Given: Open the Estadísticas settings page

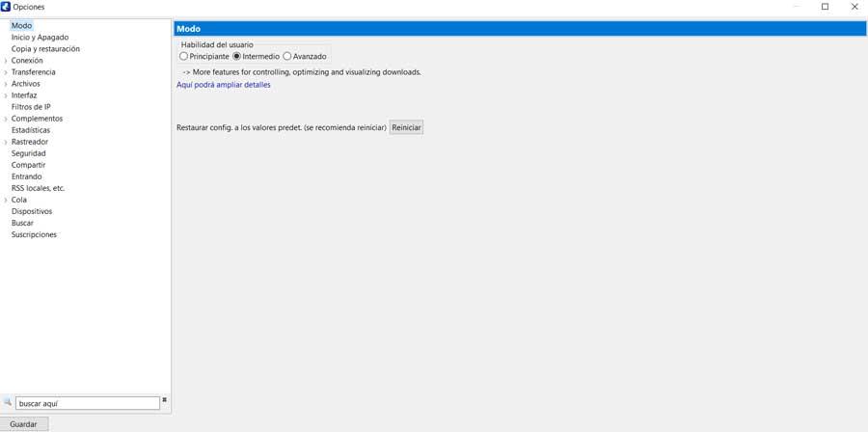Looking at the screenshot, I should coord(31,130).
